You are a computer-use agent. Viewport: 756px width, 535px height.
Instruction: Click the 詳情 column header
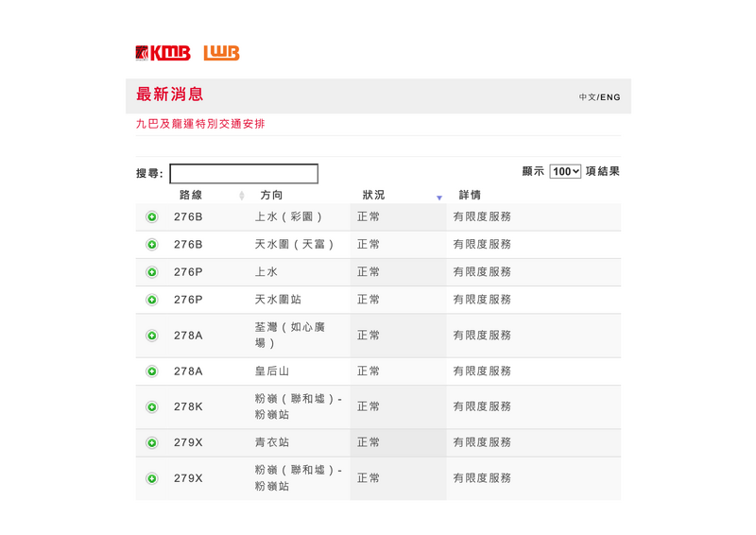pos(471,196)
